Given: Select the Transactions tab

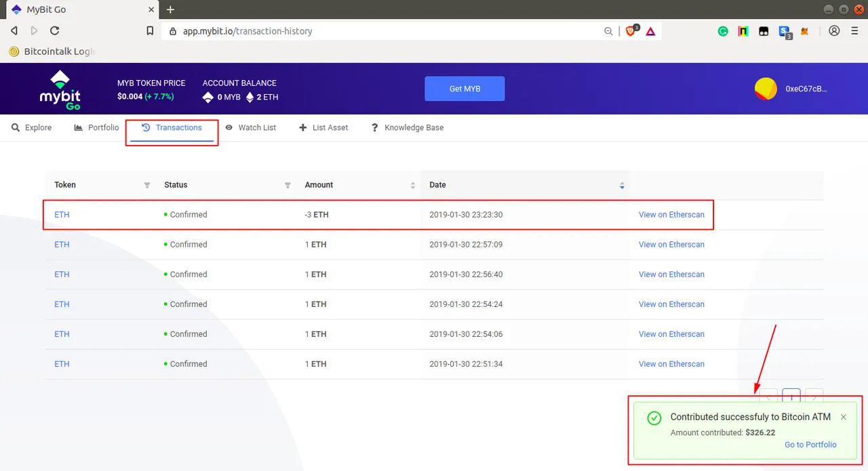Looking at the screenshot, I should (172, 127).
